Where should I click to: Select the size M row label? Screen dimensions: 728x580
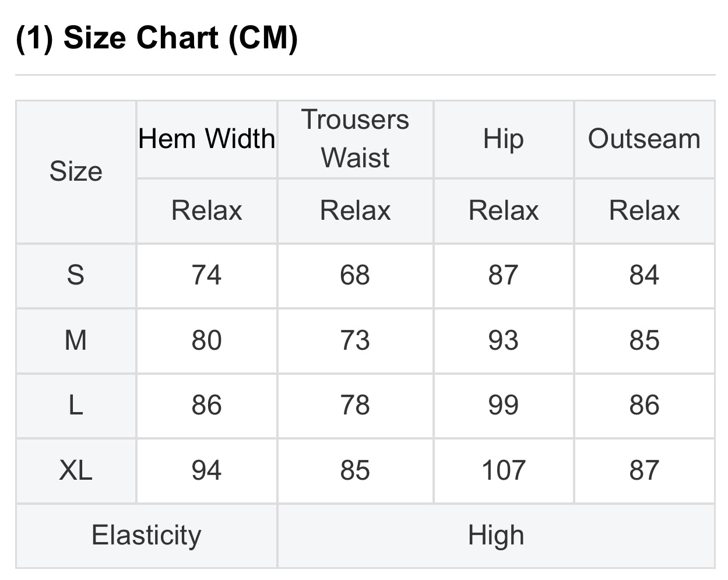coord(76,340)
